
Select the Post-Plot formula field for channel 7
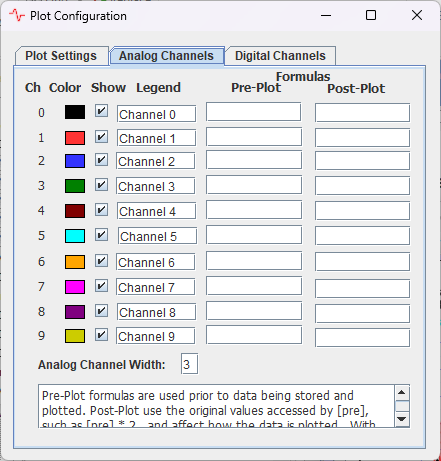pyautogui.click(x=362, y=288)
